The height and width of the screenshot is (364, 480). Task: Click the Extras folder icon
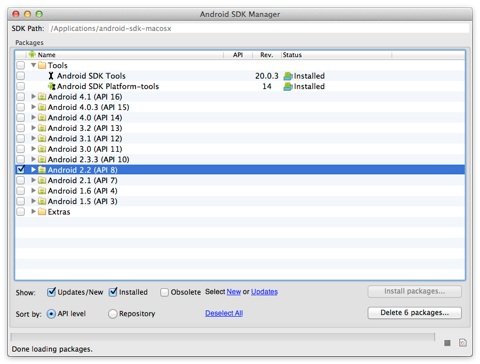pos(42,212)
